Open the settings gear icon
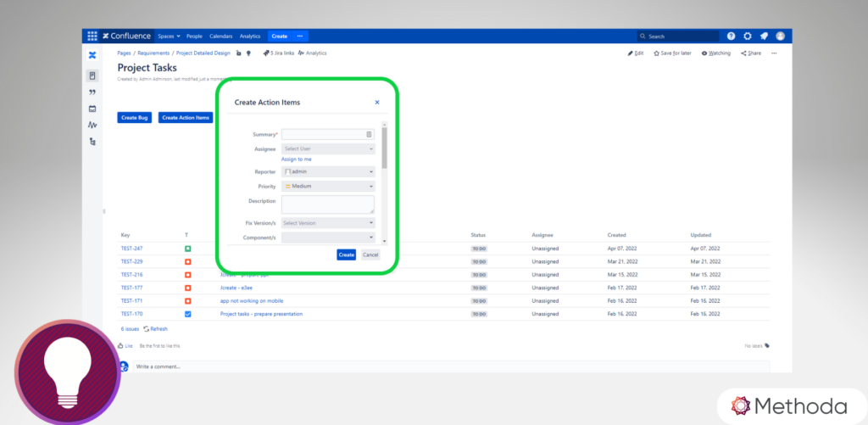Image resolution: width=868 pixels, height=425 pixels. coord(747,36)
